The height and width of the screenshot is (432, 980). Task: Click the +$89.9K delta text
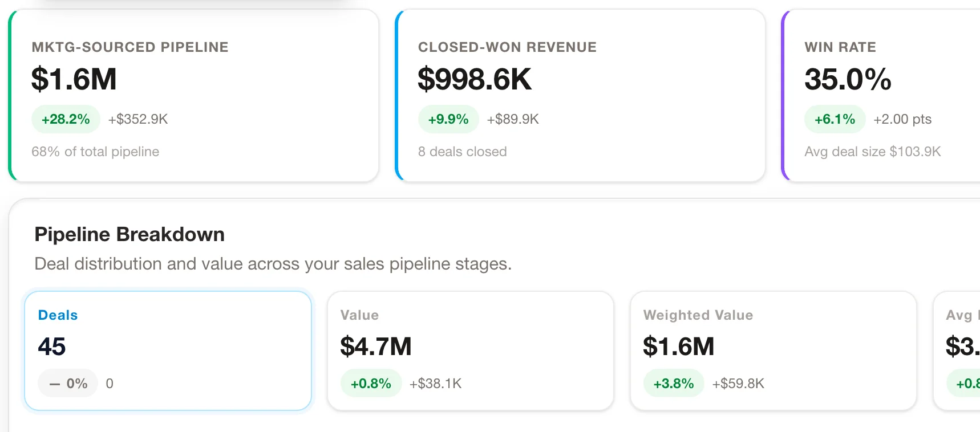click(513, 119)
